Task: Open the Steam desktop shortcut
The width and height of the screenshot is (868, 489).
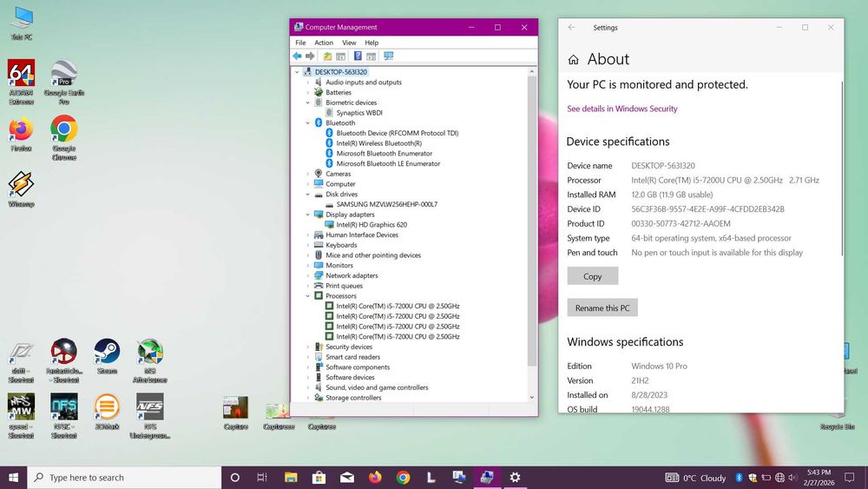Action: point(107,357)
